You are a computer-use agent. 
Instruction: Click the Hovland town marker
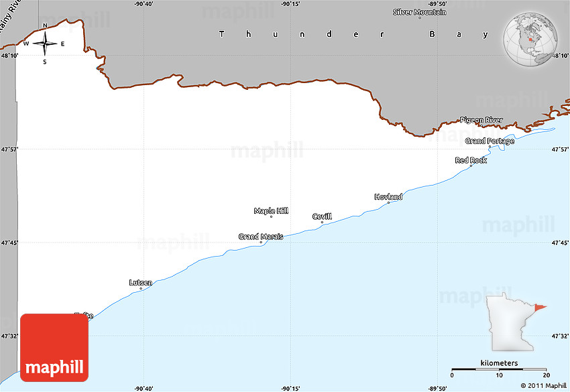pyautogui.click(x=388, y=202)
